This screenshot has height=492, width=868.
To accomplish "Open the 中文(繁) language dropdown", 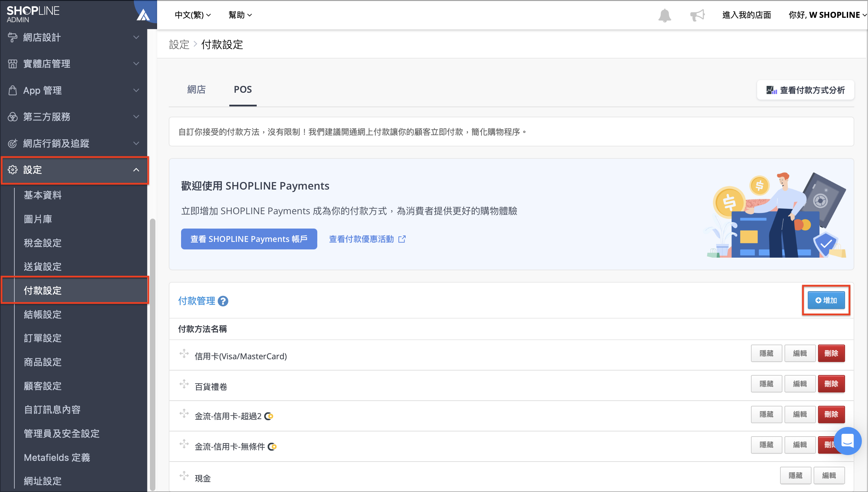I will pyautogui.click(x=193, y=15).
